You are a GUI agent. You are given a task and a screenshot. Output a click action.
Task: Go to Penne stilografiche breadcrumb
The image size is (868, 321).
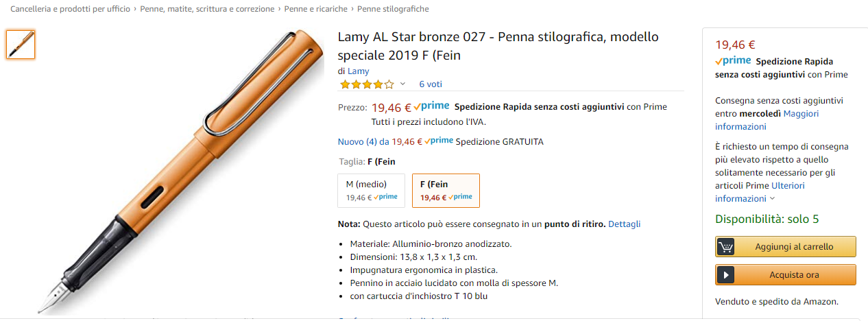click(x=393, y=9)
